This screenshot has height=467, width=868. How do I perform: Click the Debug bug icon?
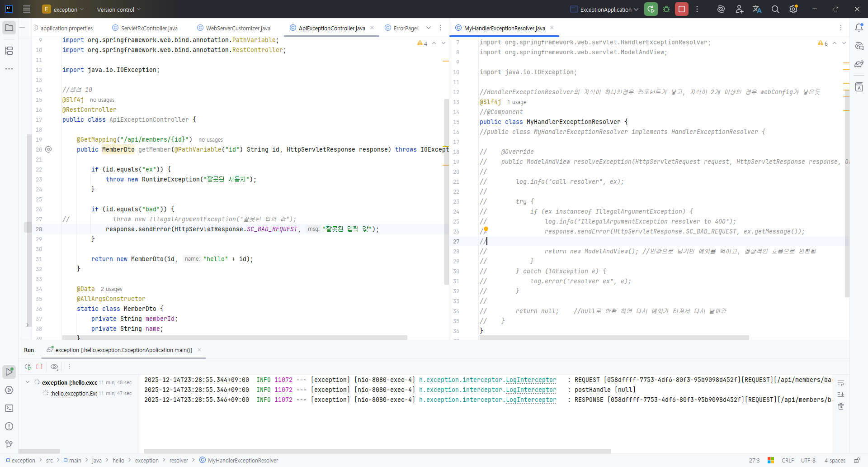[666, 9]
